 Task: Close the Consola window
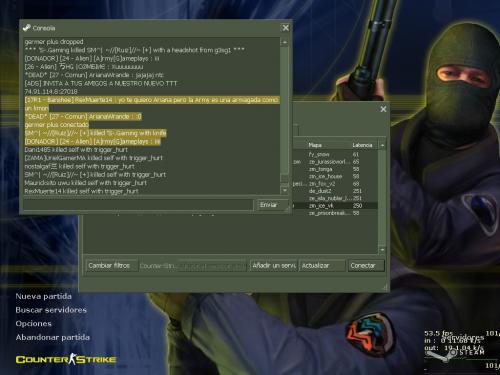(x=286, y=28)
